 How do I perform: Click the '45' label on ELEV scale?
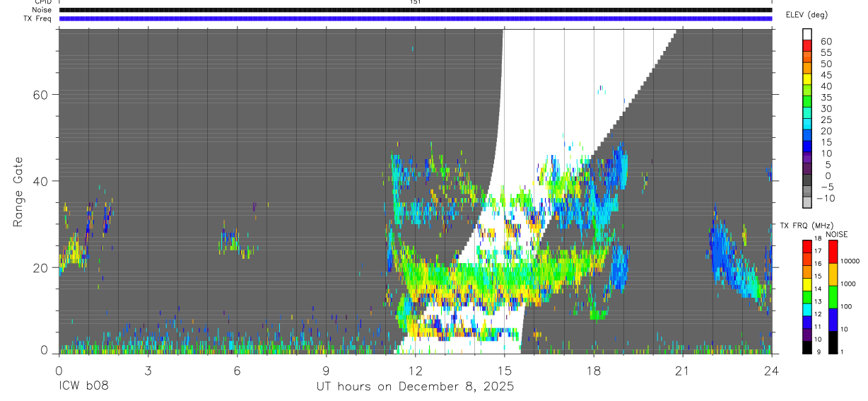826,75
